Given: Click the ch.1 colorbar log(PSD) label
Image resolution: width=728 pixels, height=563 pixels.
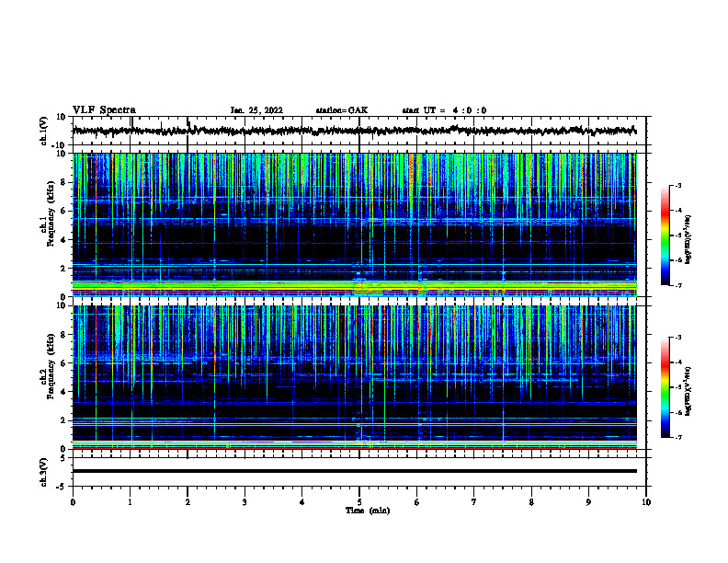Looking at the screenshot, I should (x=688, y=240).
